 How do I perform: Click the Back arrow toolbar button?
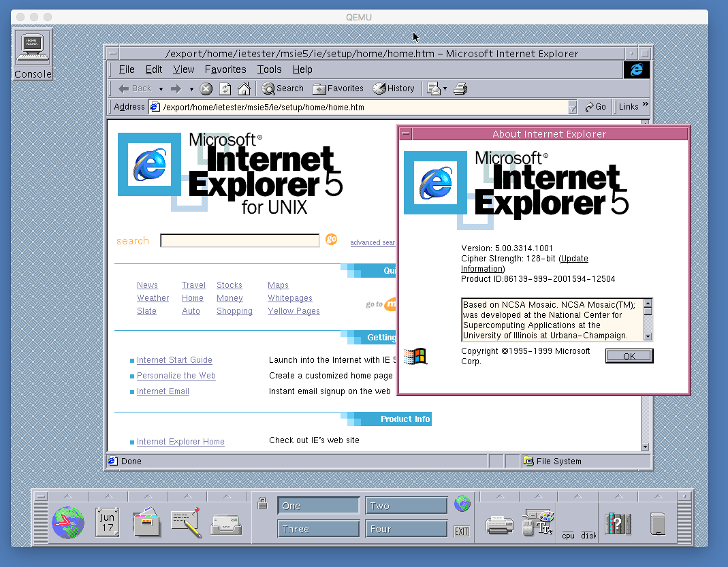[x=135, y=88]
